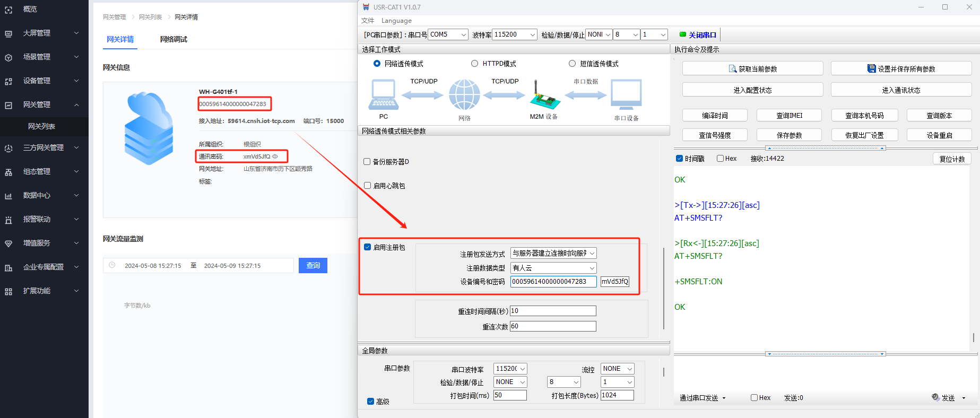Open the arrow menu beside 发送 button
The width and height of the screenshot is (980, 418).
(x=964, y=398)
